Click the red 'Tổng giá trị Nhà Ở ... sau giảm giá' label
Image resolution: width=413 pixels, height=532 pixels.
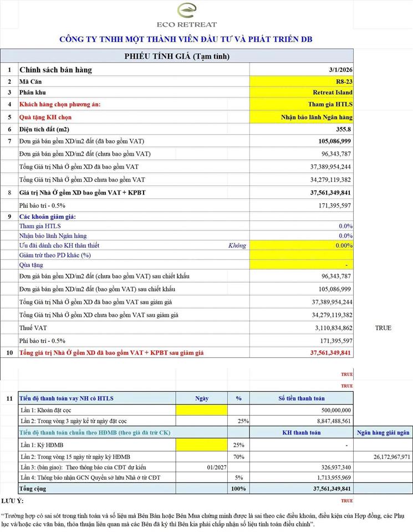tap(111, 353)
